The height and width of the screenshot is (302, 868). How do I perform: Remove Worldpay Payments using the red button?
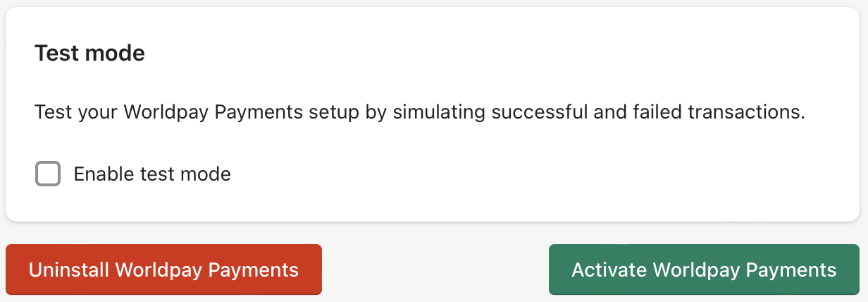(x=163, y=270)
